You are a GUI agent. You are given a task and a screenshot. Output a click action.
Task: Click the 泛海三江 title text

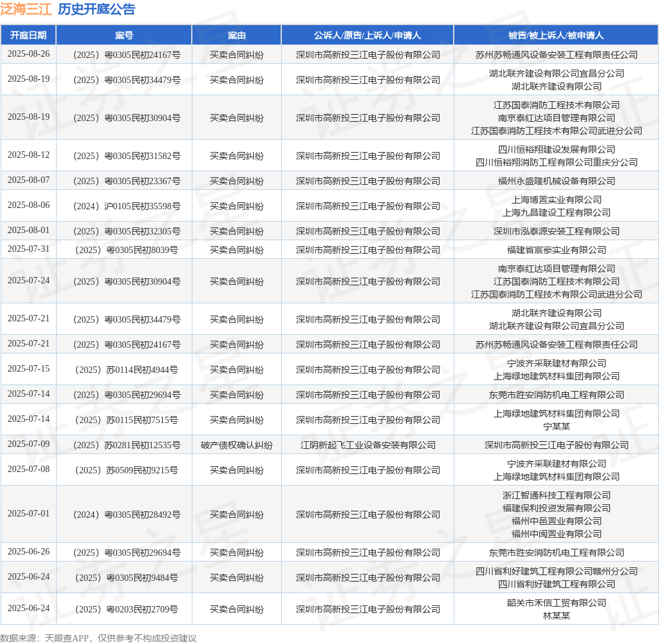[26, 9]
